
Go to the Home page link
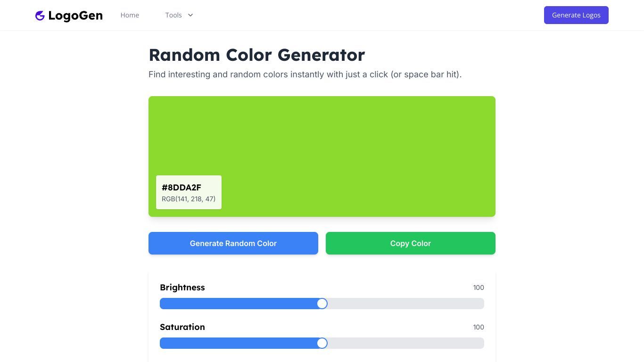point(130,15)
